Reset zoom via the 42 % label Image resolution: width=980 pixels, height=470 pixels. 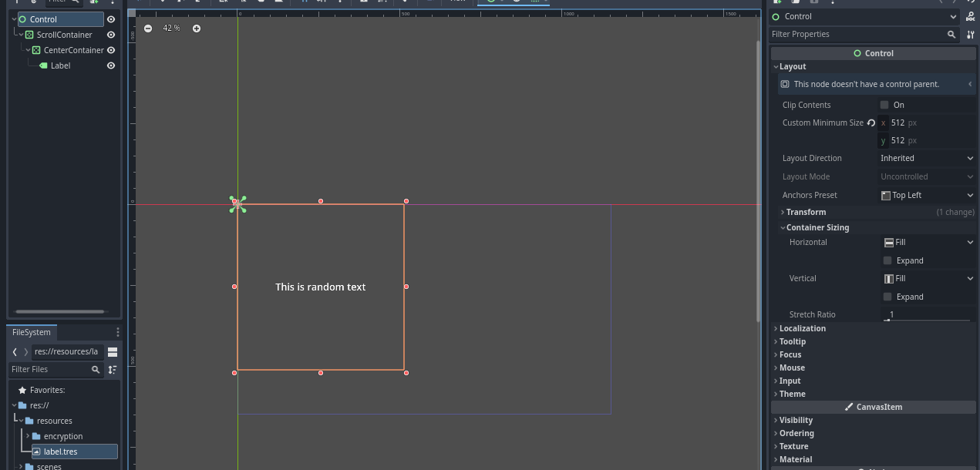(171, 29)
